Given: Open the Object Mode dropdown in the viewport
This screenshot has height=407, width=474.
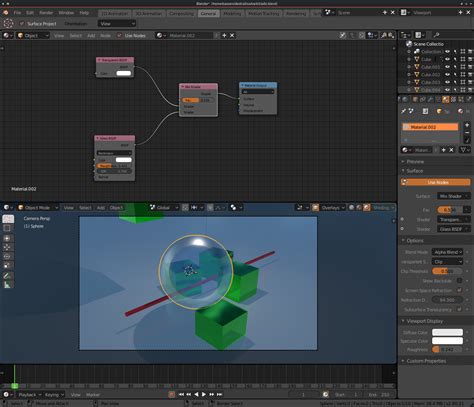Looking at the screenshot, I should tap(38, 207).
